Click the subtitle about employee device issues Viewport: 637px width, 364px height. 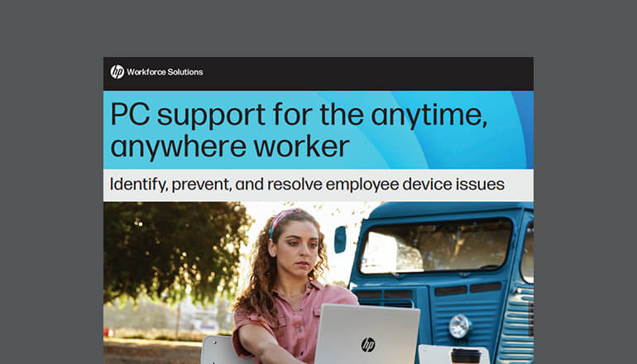coord(307,184)
